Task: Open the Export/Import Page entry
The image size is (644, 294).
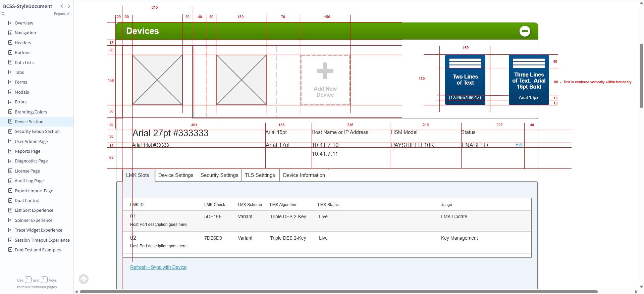Action: (34, 191)
